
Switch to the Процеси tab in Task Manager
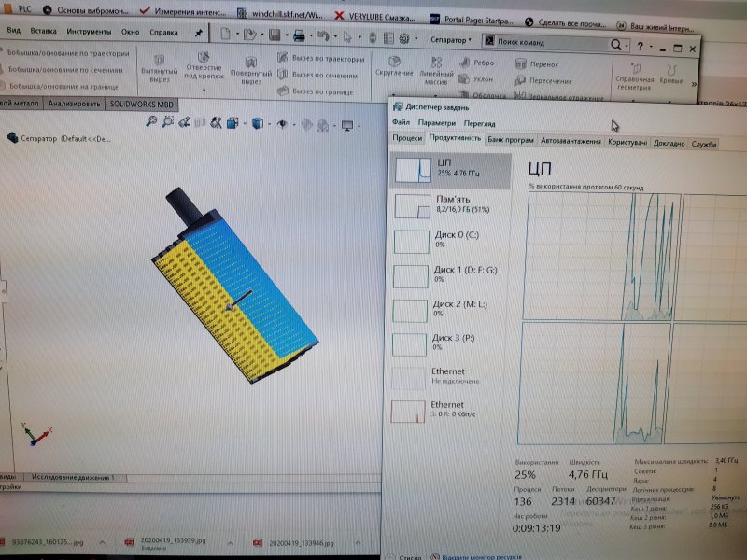pyautogui.click(x=408, y=140)
